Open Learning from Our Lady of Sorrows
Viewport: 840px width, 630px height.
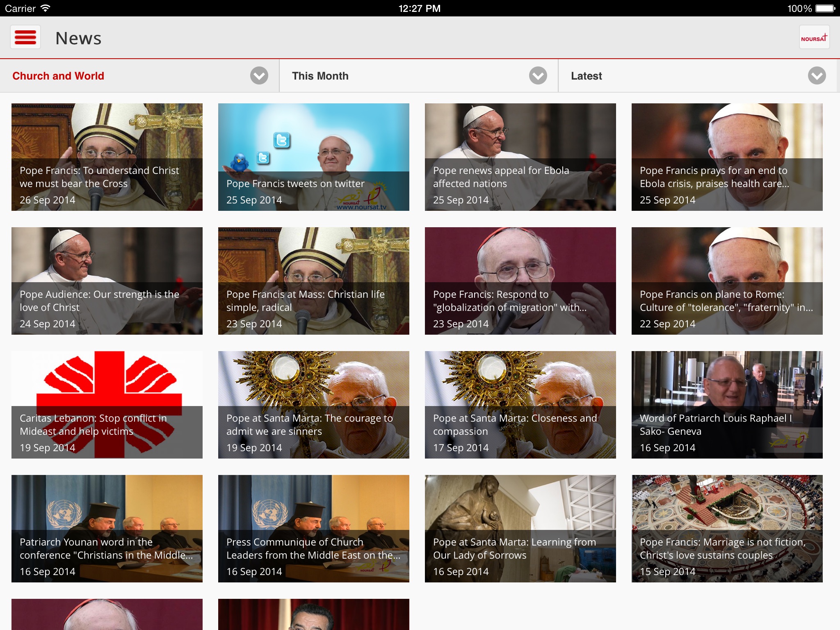(520, 529)
